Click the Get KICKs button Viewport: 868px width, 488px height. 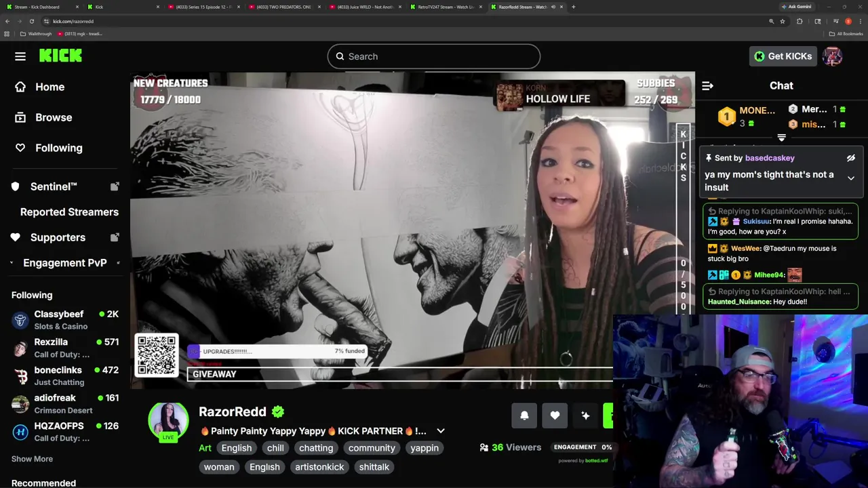[x=783, y=56]
